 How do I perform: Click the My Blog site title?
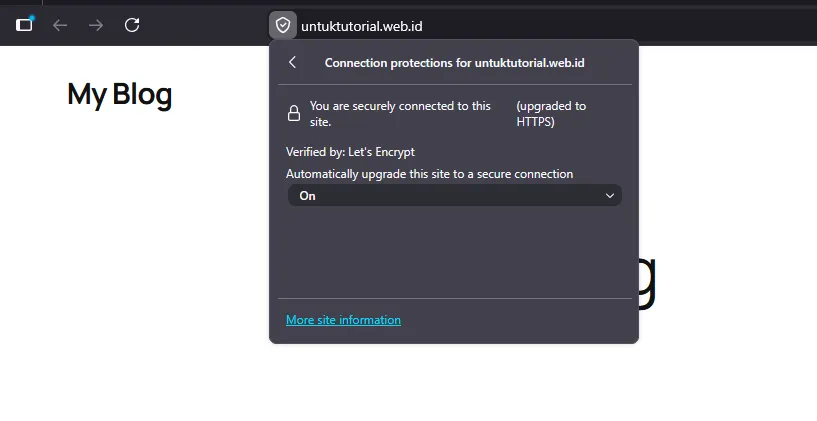point(120,95)
